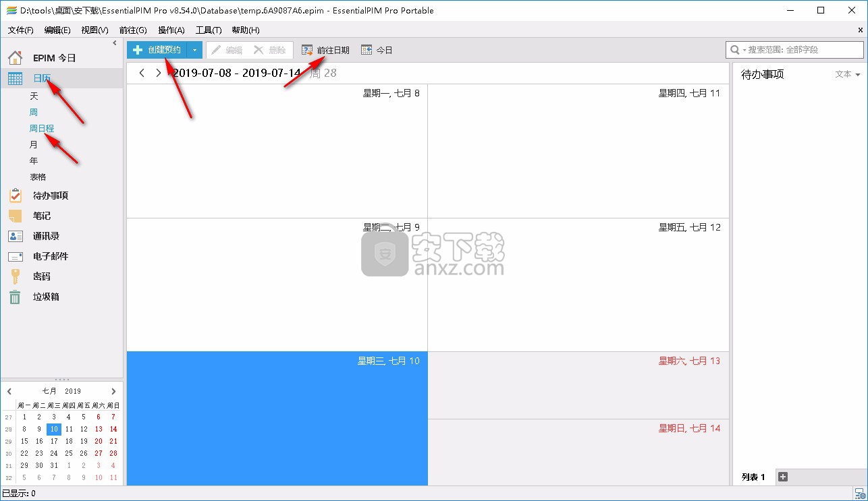Image resolution: width=868 pixels, height=501 pixels.
Task: Open the 通讯录 contact card icon
Action: coord(15,236)
